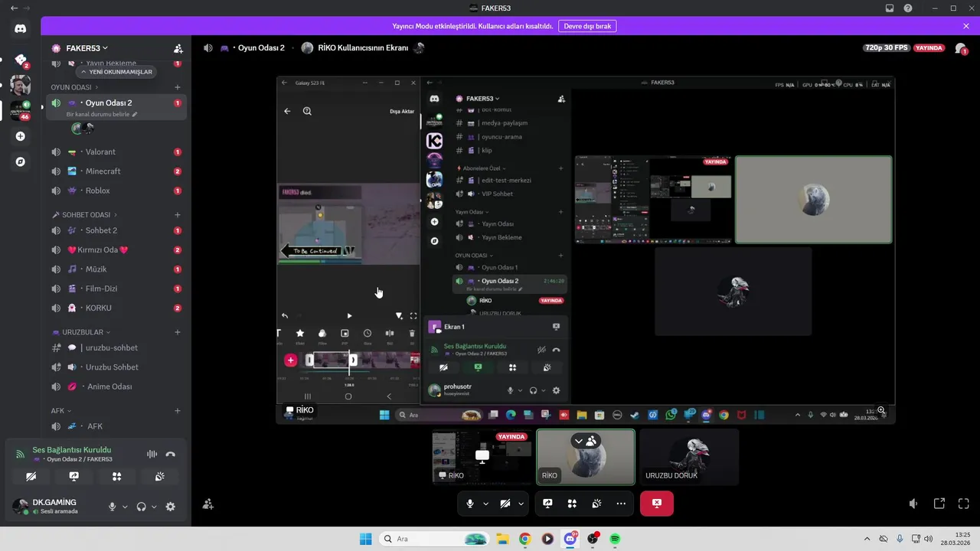Invite people via FAKER53 header icon
This screenshot has width=980, height=551.
178,48
